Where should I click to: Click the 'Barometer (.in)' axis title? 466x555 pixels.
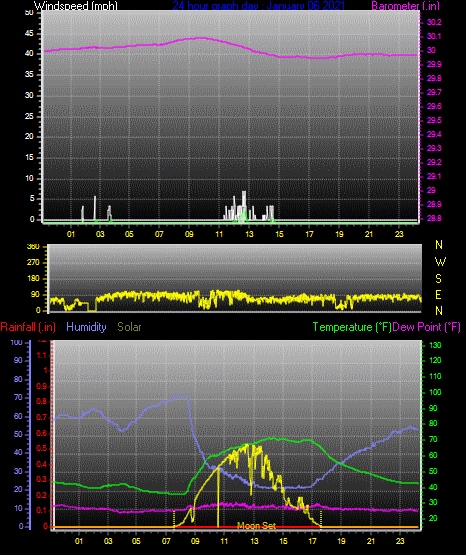coord(405,6)
